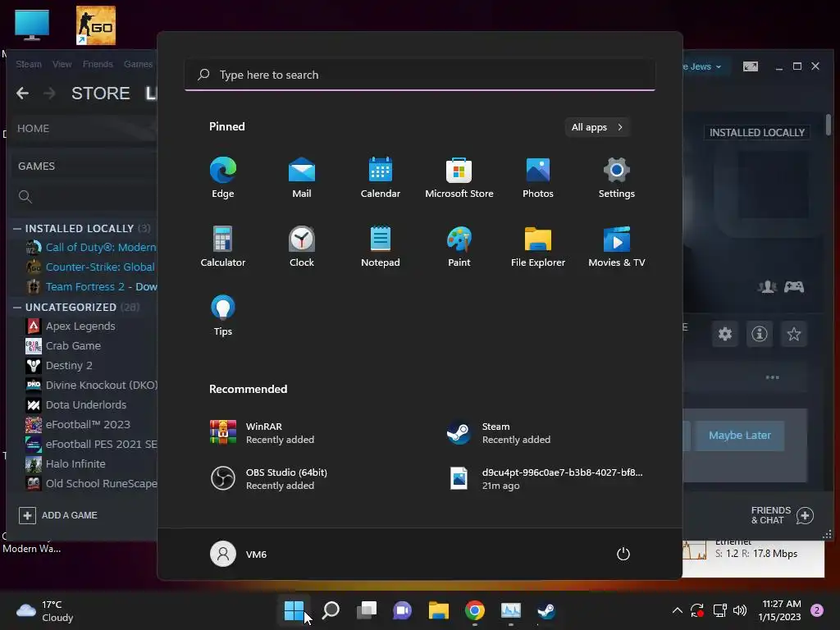The image size is (840, 630).
Task: Show hidden system tray icons
Action: [x=677, y=610]
